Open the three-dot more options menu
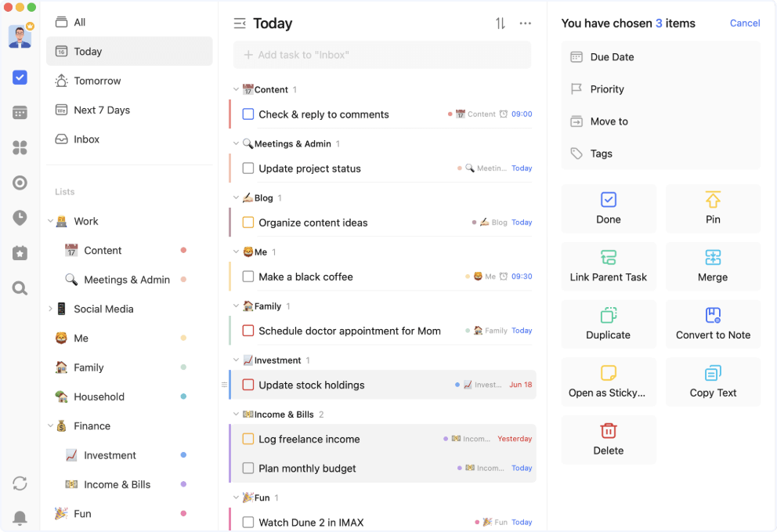This screenshot has width=777, height=532. coord(526,24)
